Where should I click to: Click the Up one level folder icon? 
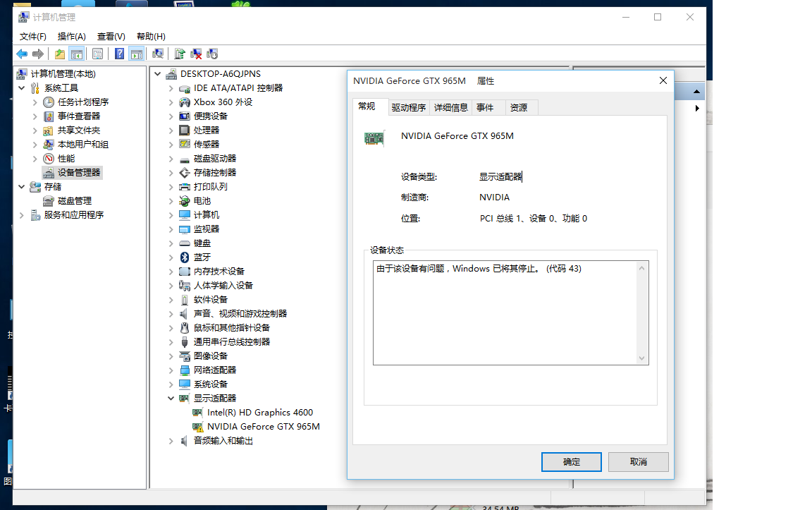[x=60, y=54]
